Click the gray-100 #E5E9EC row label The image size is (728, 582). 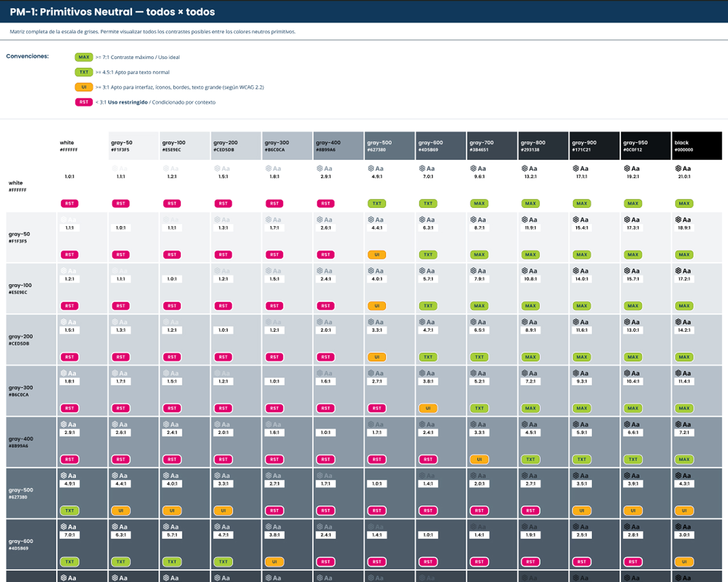[20, 289]
